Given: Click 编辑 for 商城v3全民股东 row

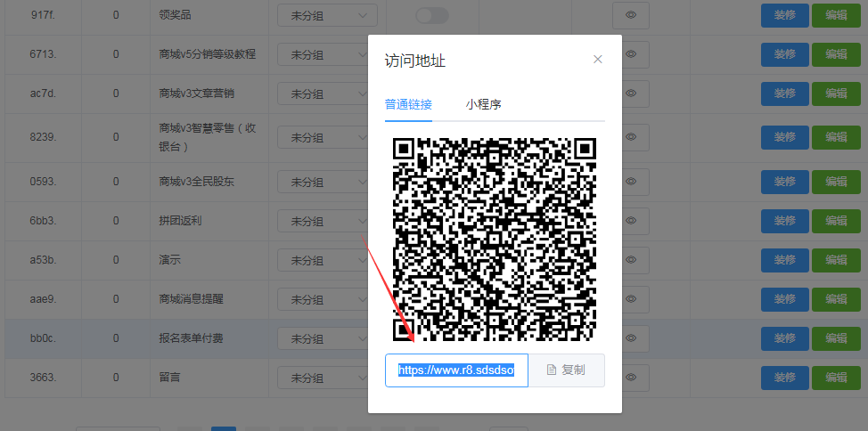Looking at the screenshot, I should click(836, 182).
